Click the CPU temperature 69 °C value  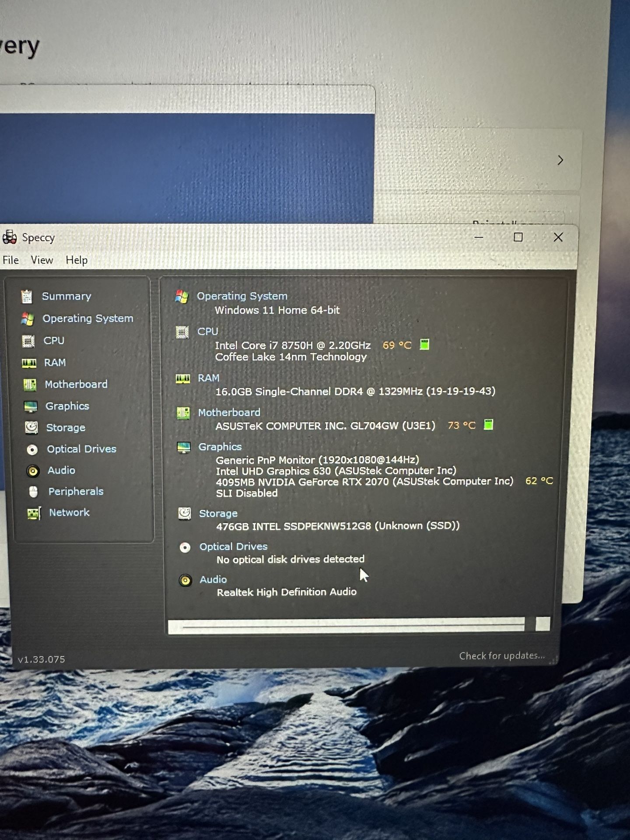pyautogui.click(x=397, y=345)
